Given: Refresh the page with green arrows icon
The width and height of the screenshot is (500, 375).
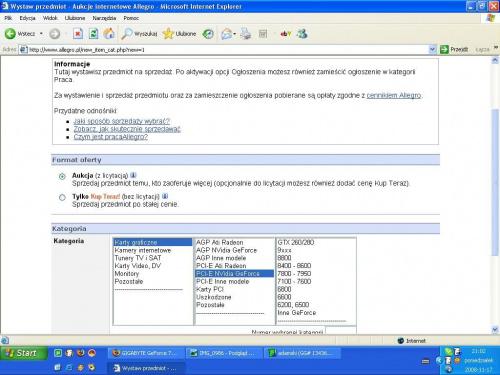Looking at the screenshot, I should click(x=94, y=33).
